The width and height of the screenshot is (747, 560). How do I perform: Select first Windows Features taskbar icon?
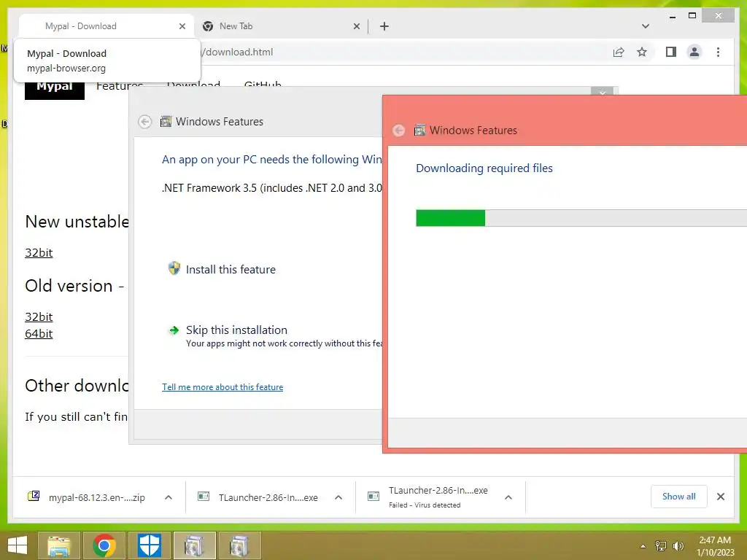click(194, 545)
